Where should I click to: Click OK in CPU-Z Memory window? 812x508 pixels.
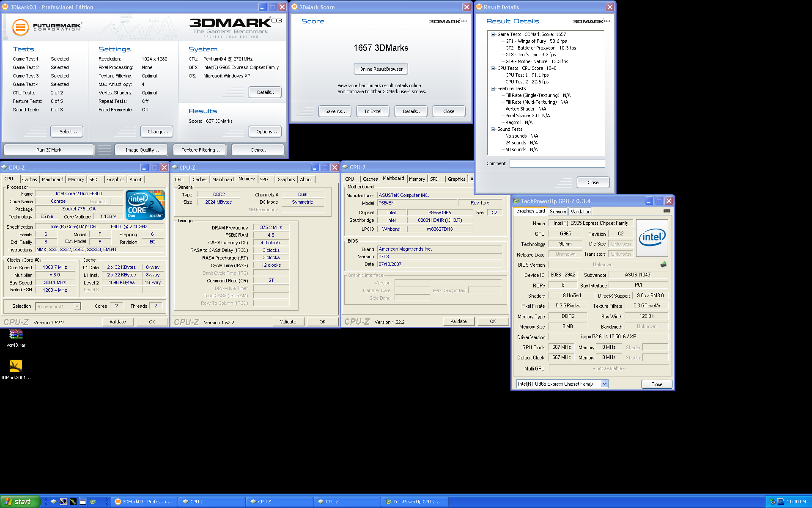(x=322, y=322)
